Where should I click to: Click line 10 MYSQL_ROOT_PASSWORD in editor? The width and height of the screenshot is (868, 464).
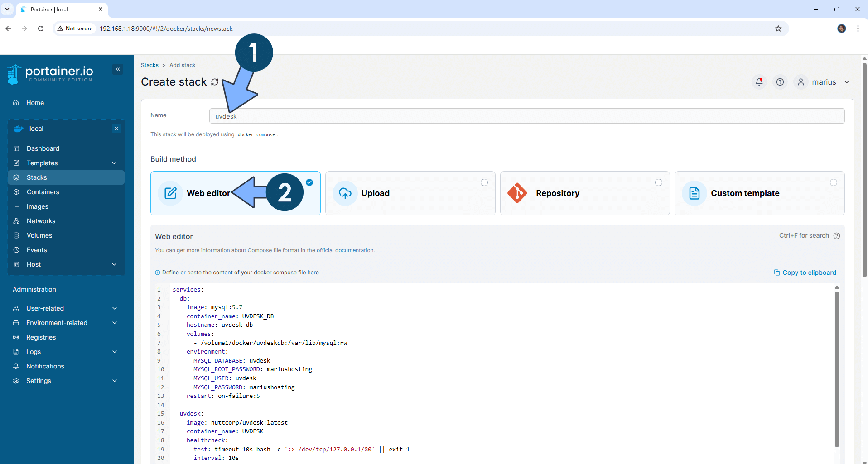click(253, 369)
